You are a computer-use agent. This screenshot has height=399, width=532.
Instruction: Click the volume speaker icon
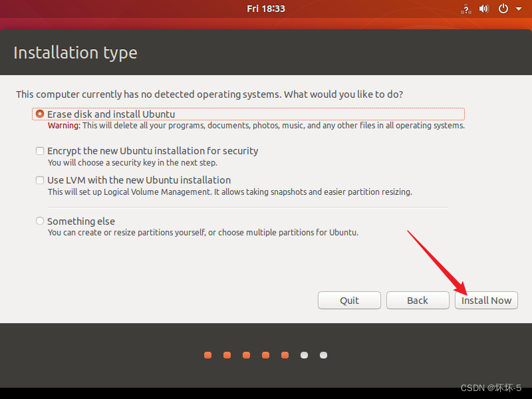[484, 9]
